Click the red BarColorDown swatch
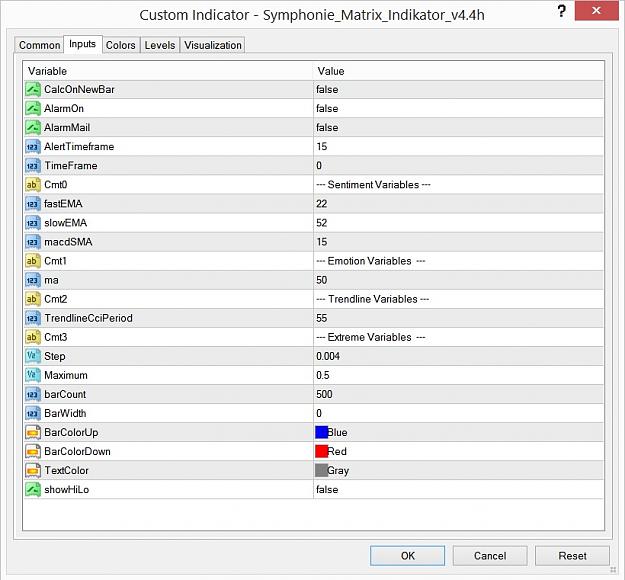 pyautogui.click(x=321, y=451)
